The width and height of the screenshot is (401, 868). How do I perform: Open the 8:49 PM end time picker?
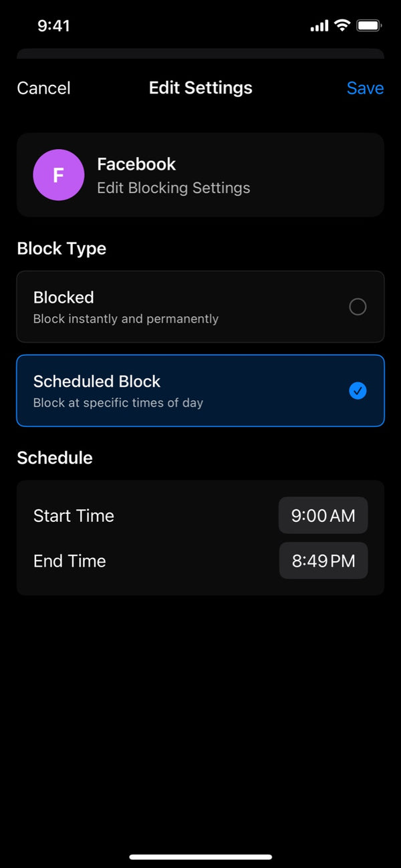coord(323,561)
